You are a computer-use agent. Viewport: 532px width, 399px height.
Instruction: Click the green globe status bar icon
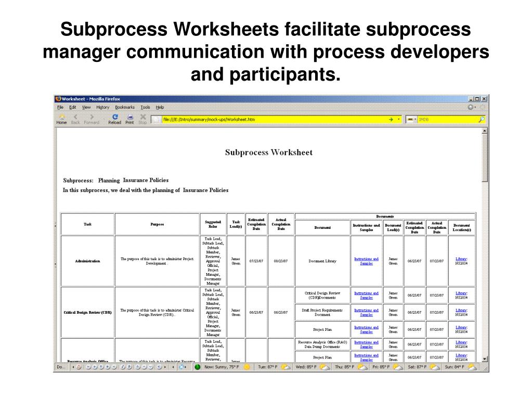(198, 367)
